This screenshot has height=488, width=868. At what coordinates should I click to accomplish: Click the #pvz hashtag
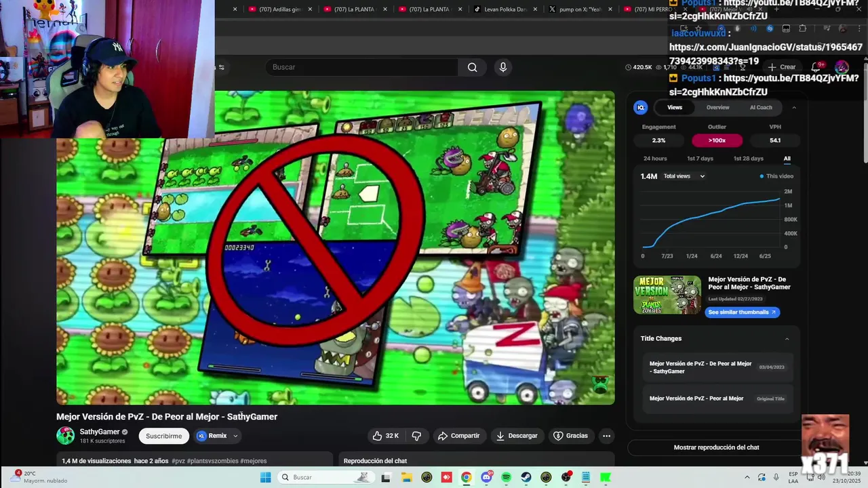(x=178, y=461)
